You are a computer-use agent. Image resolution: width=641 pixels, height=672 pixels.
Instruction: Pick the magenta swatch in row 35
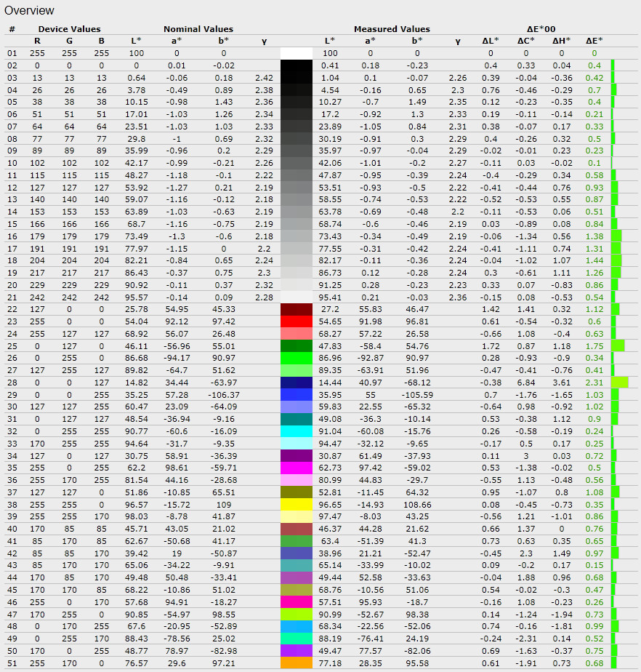tap(296, 468)
